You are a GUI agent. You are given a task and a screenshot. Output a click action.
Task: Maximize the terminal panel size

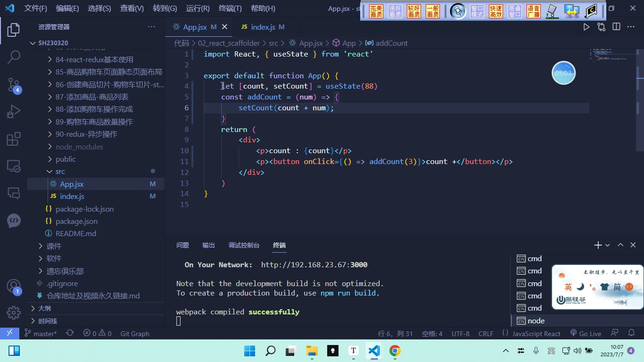point(620,245)
